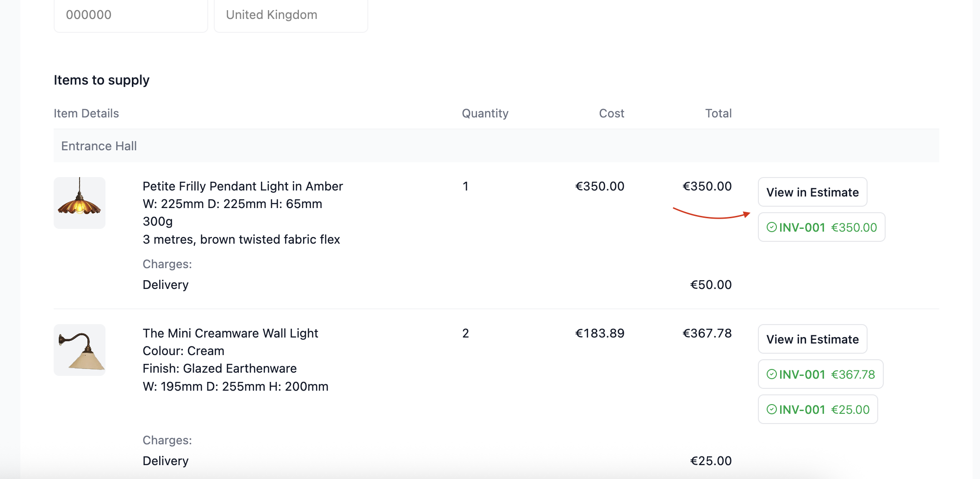980x479 pixels.
Task: View the pendant light in Estimate
Action: [x=813, y=192]
